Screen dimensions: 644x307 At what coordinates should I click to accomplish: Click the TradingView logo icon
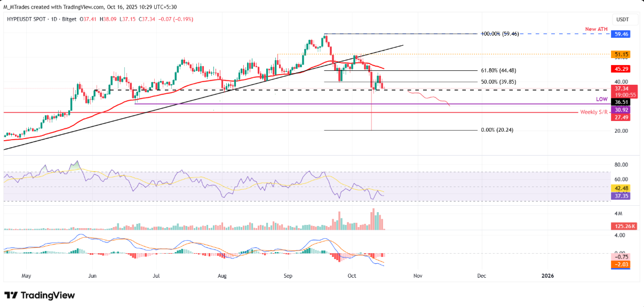[x=11, y=295]
